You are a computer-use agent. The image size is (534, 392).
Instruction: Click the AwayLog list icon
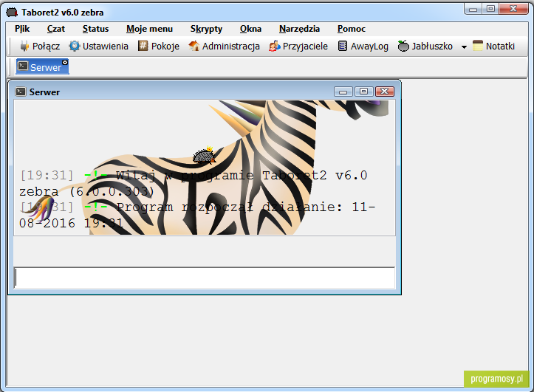(343, 46)
